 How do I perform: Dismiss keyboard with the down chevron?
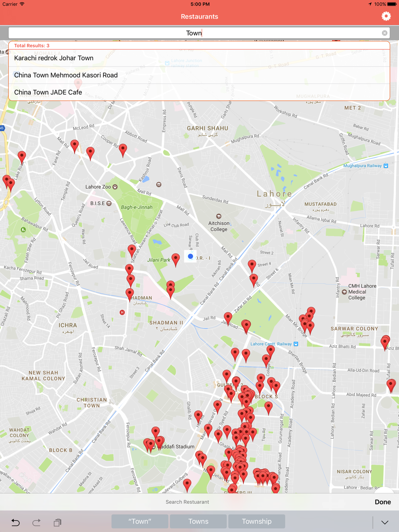click(x=385, y=522)
